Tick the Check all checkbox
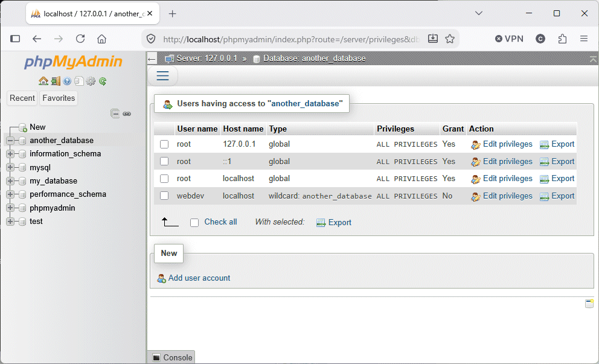 (x=194, y=223)
